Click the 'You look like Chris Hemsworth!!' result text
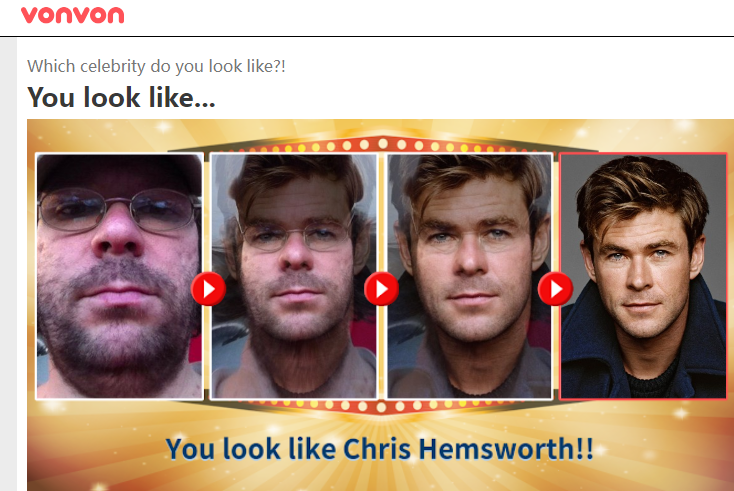The image size is (734, 491). click(380, 449)
